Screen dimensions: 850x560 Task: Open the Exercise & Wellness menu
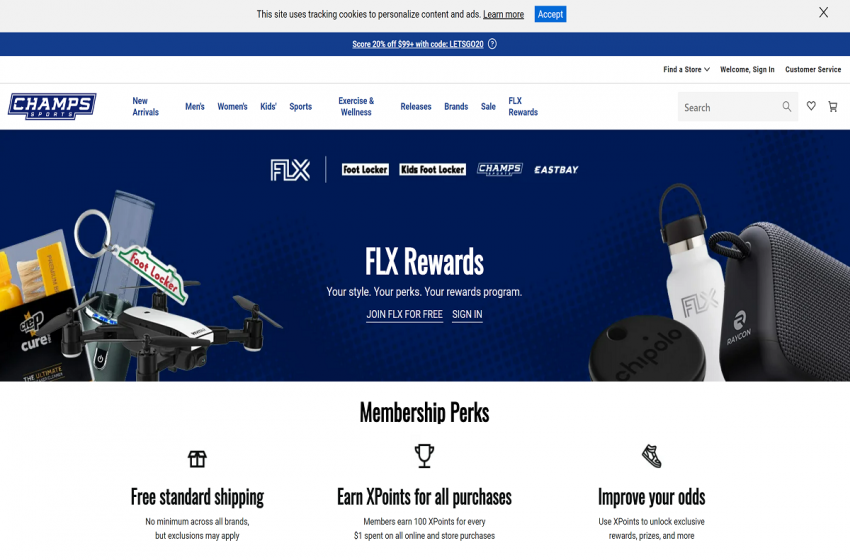356,106
